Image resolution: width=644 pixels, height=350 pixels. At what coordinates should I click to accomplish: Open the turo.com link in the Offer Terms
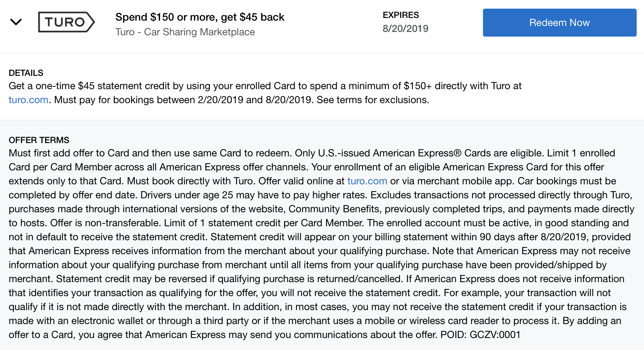click(367, 181)
